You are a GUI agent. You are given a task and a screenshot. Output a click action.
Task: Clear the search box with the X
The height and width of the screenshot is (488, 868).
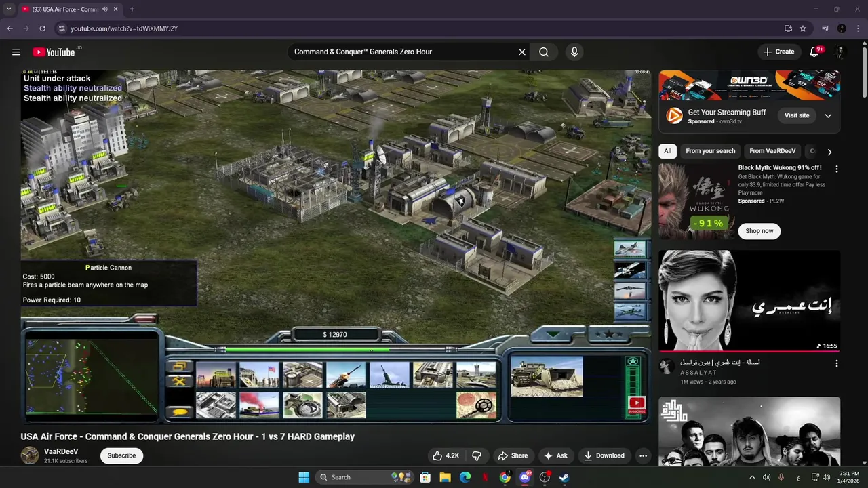click(x=522, y=52)
